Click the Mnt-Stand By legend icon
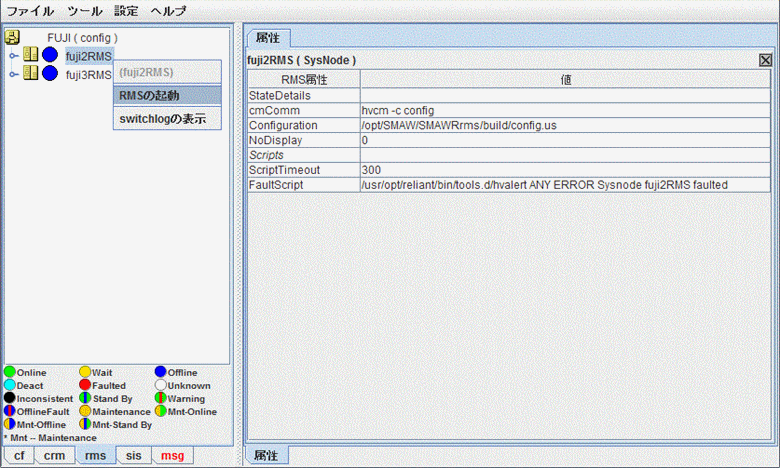Image resolution: width=780 pixels, height=468 pixels. 85,424
